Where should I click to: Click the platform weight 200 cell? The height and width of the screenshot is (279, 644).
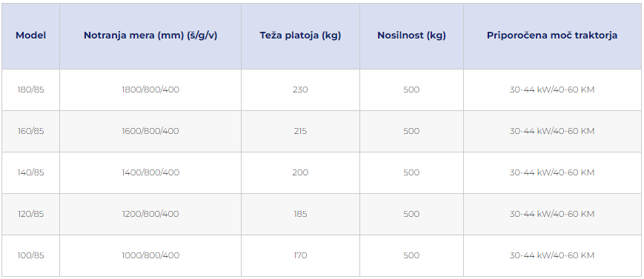[300, 172]
